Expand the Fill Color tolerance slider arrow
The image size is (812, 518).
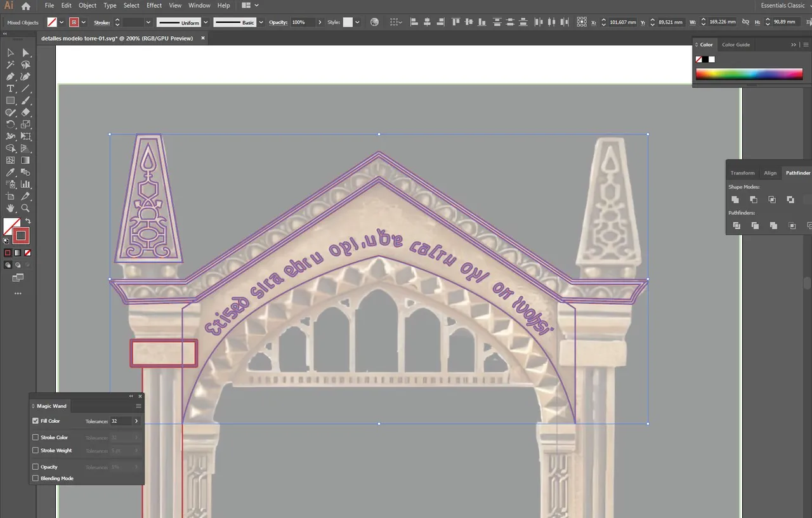(136, 421)
